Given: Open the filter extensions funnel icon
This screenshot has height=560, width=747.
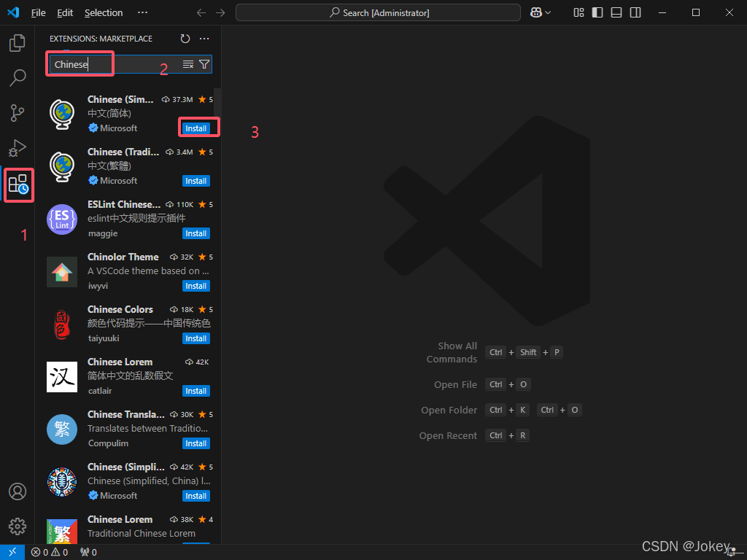Looking at the screenshot, I should pos(204,64).
